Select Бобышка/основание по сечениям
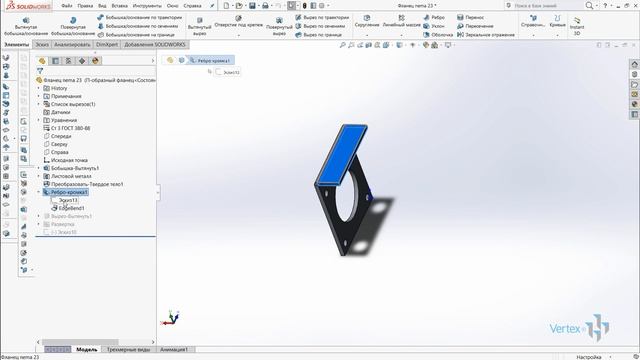Image resolution: width=640 pixels, height=360 pixels. tap(138, 26)
